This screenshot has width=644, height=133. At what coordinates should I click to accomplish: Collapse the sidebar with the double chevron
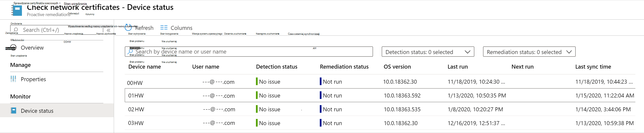[108, 30]
